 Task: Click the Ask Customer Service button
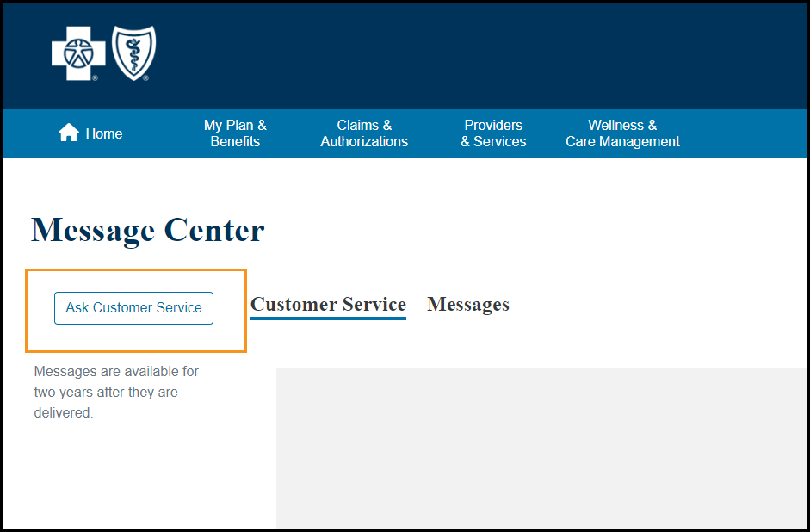pyautogui.click(x=133, y=307)
